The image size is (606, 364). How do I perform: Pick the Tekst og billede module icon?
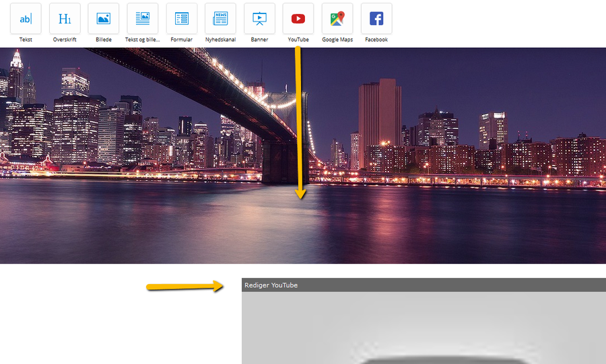point(143,19)
